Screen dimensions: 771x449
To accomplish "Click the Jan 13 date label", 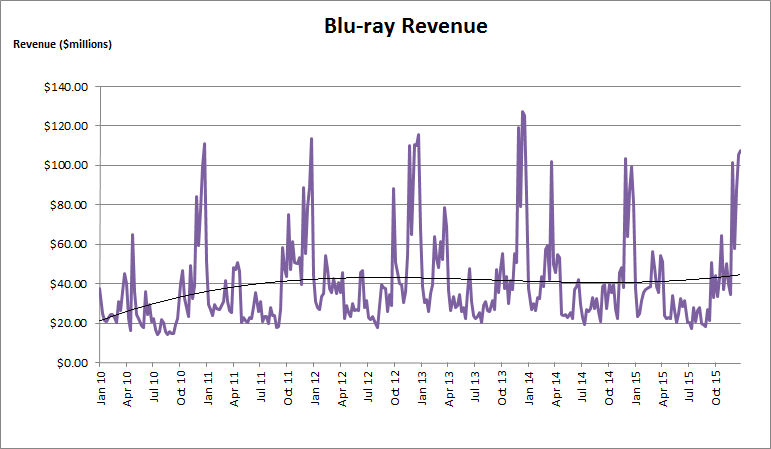I will pyautogui.click(x=422, y=388).
